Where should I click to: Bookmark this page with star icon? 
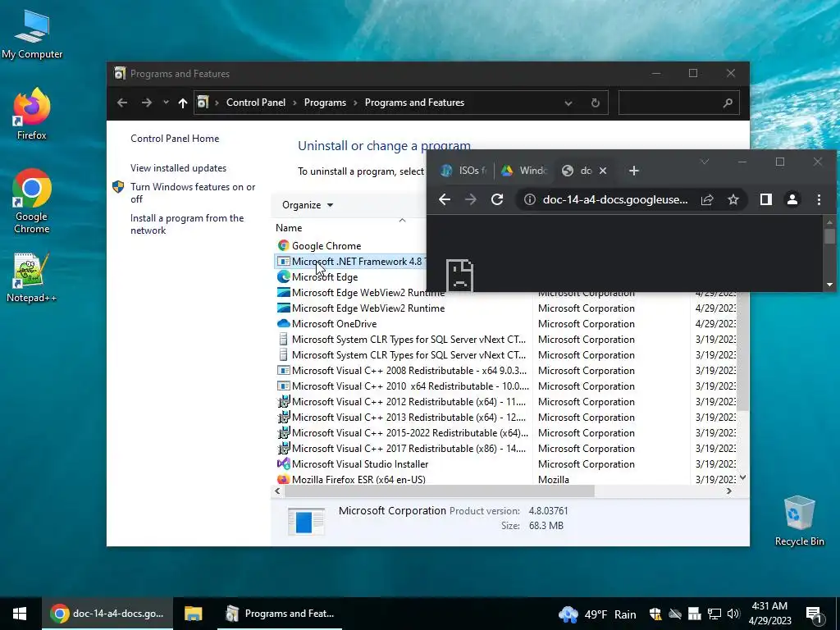pos(733,199)
